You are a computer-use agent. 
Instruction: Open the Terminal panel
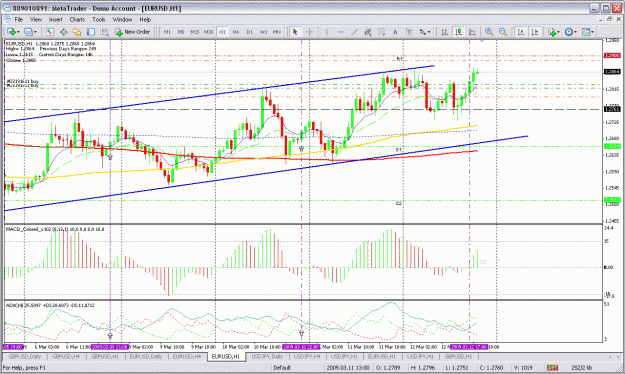(91, 31)
